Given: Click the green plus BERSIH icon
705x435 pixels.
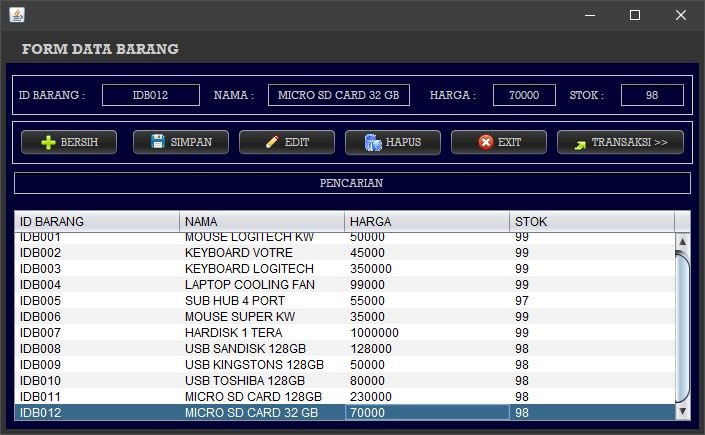Looking at the screenshot, I should 48,143.
